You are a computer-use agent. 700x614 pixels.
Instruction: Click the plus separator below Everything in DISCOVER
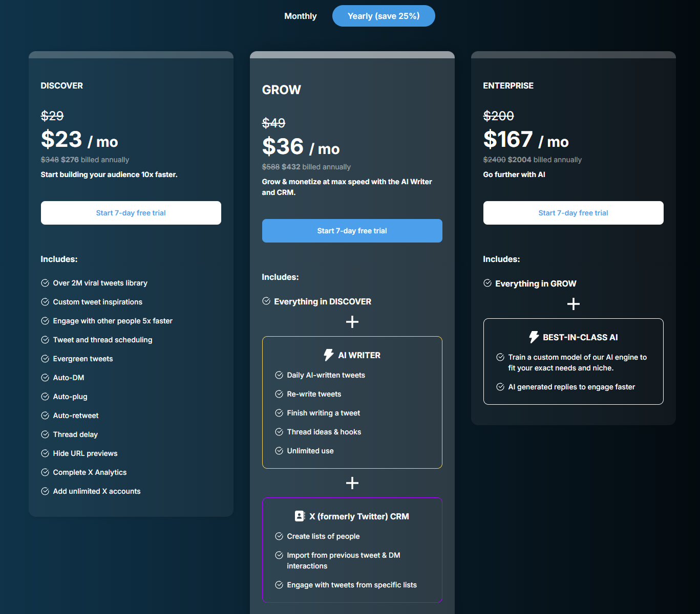tap(352, 322)
